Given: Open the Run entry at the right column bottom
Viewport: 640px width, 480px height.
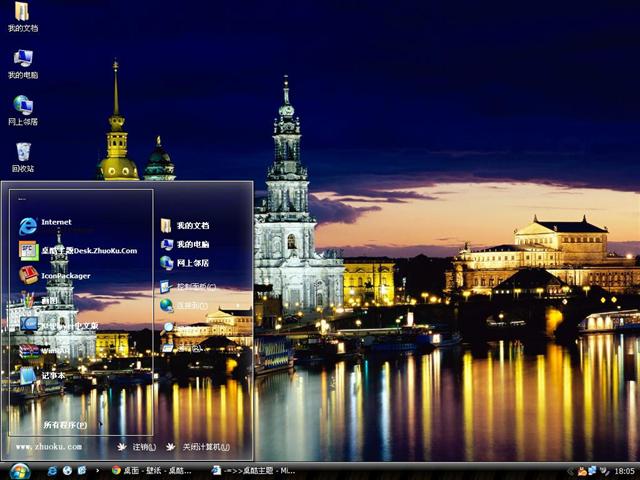Looking at the screenshot, I should (x=182, y=348).
